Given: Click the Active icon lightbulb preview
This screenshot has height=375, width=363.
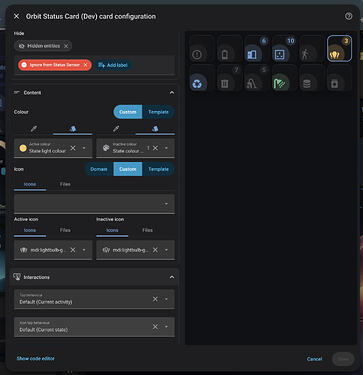Looking at the screenshot, I should [23, 250].
